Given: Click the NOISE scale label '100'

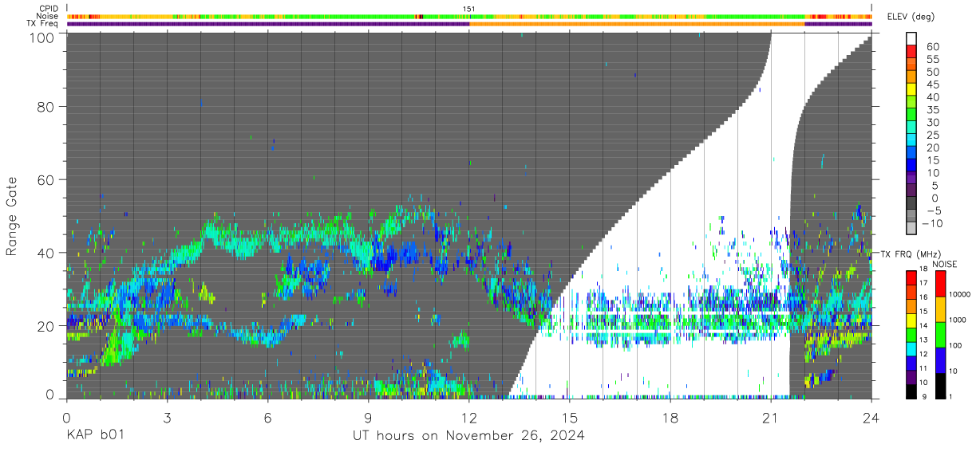Looking at the screenshot, I should pyautogui.click(x=954, y=346).
